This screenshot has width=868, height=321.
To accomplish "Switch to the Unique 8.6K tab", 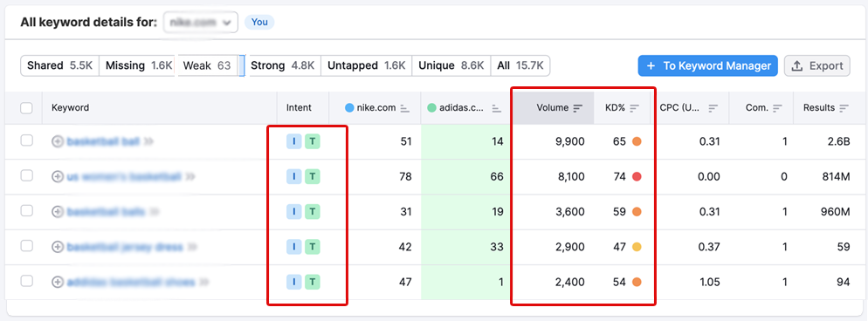I will [451, 65].
